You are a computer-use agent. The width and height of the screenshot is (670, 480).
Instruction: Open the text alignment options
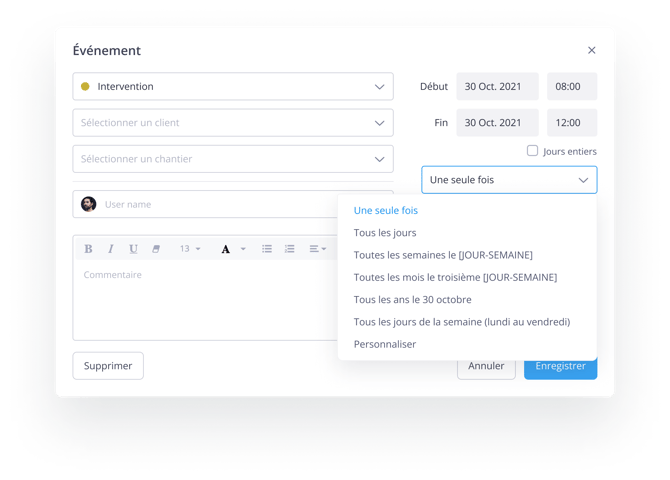[317, 249]
